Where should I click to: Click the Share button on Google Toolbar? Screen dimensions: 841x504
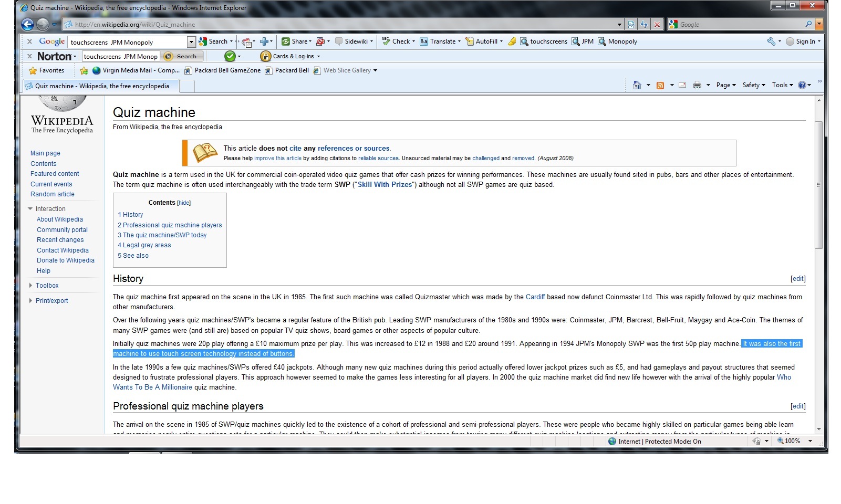pos(297,41)
